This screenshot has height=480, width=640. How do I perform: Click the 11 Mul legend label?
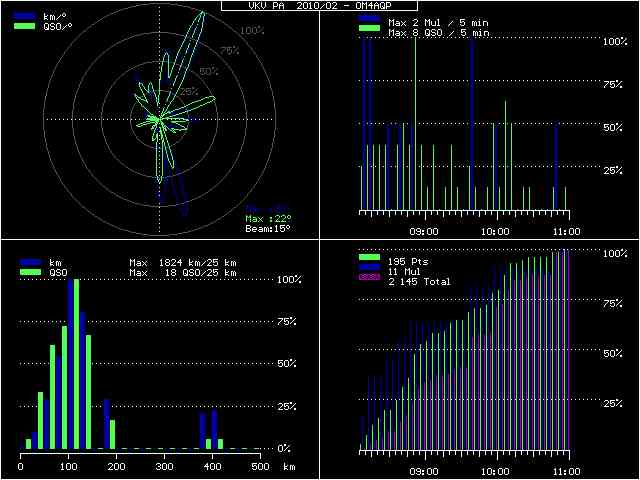coord(405,271)
